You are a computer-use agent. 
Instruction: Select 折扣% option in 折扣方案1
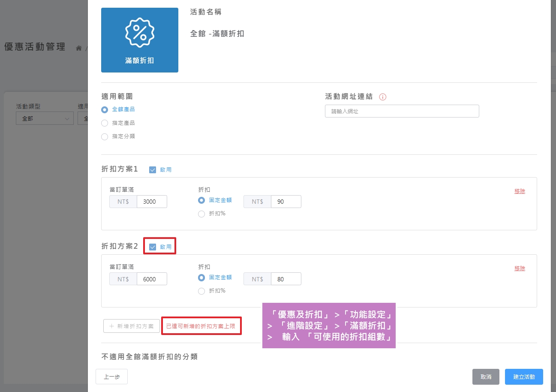(x=201, y=214)
